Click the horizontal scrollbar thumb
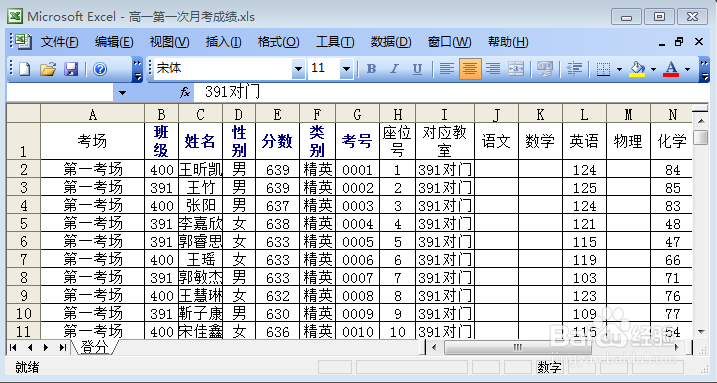The image size is (717, 383). (518, 347)
